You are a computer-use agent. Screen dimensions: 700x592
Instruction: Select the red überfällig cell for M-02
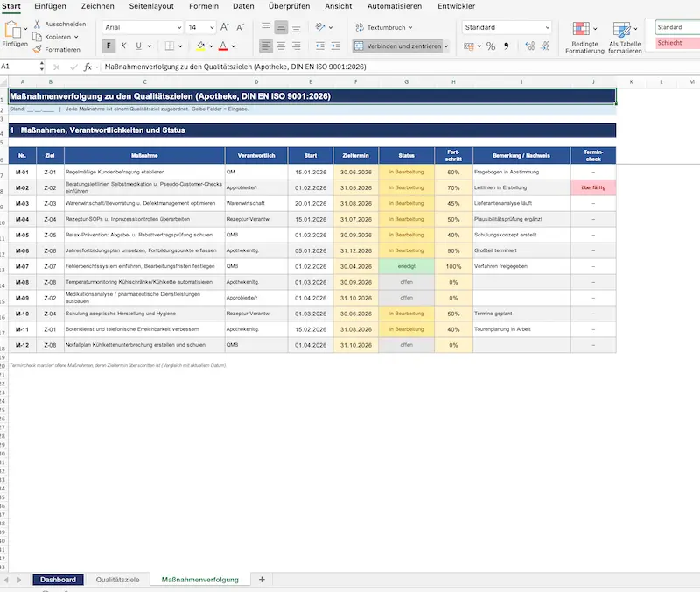tap(593, 187)
